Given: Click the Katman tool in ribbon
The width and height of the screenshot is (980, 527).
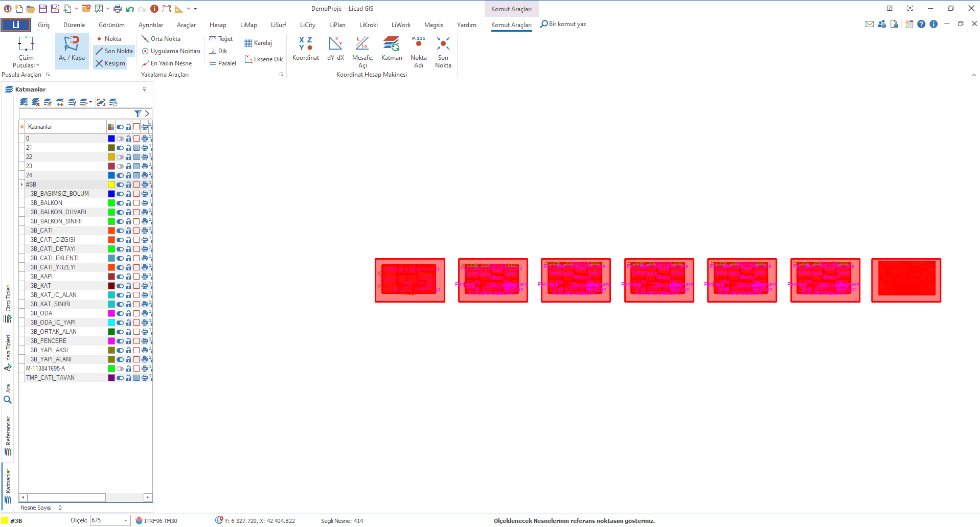Looking at the screenshot, I should click(392, 49).
